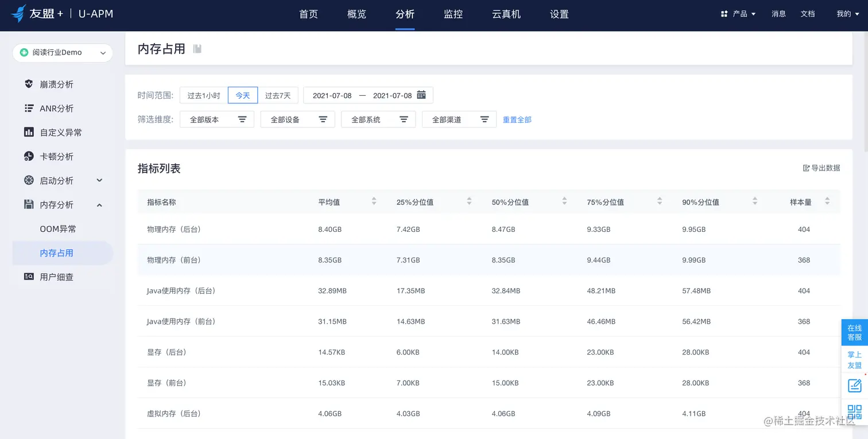
Task: Click the 友盟+ logo icon
Action: 18,13
